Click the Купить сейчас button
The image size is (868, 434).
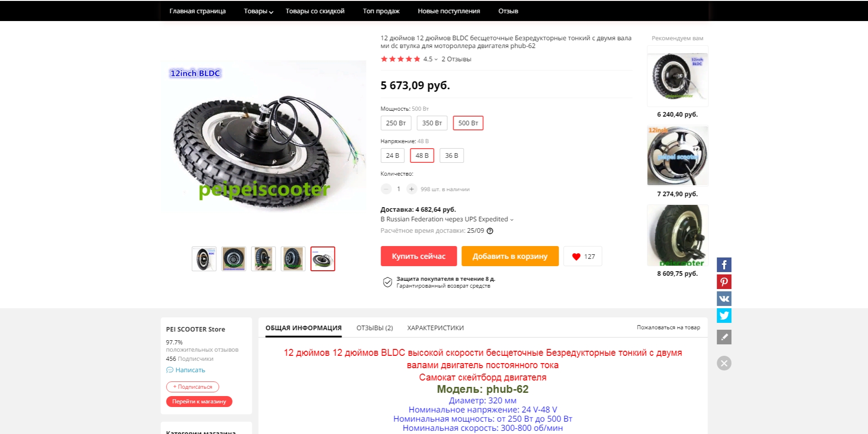(x=418, y=256)
